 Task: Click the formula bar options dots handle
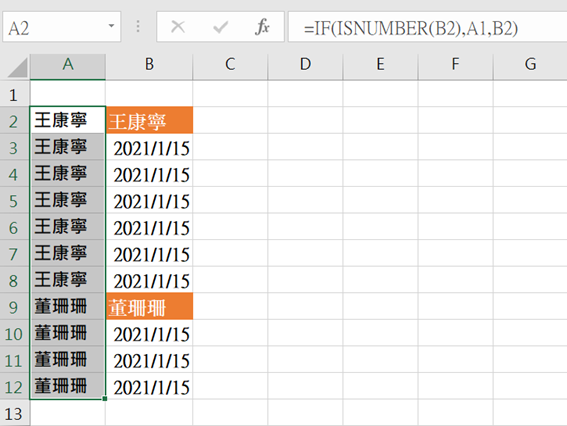click(x=138, y=26)
